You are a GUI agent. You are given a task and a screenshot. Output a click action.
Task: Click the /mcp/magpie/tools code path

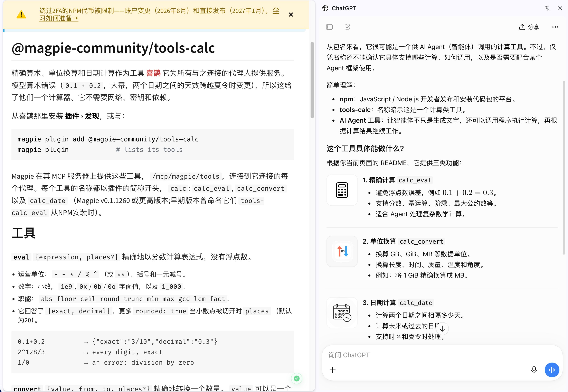pyautogui.click(x=186, y=176)
